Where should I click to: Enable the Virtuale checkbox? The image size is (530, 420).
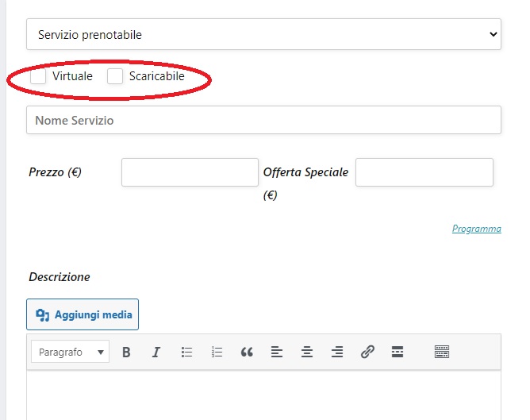pyautogui.click(x=38, y=76)
